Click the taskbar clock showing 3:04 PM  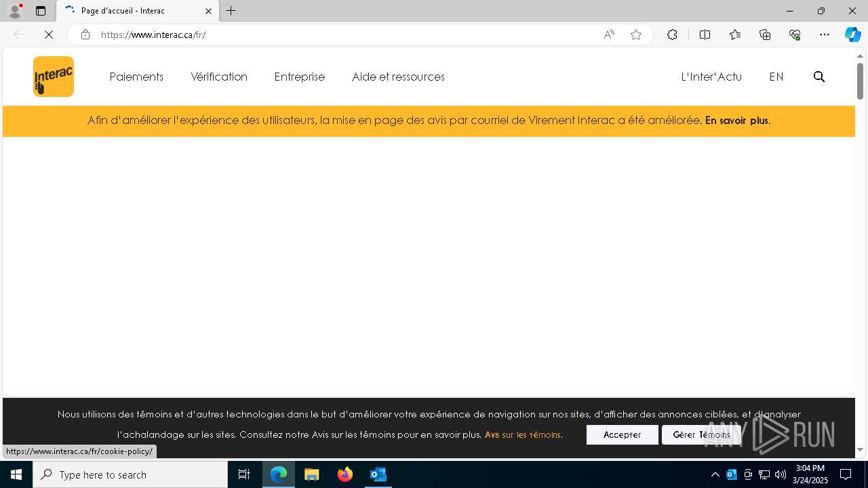point(810,474)
